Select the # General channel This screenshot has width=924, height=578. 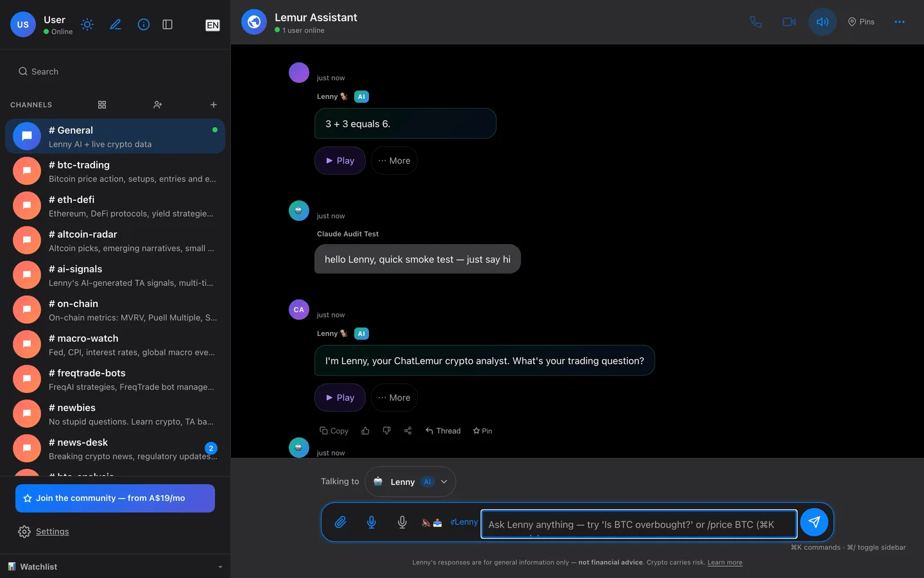point(116,136)
